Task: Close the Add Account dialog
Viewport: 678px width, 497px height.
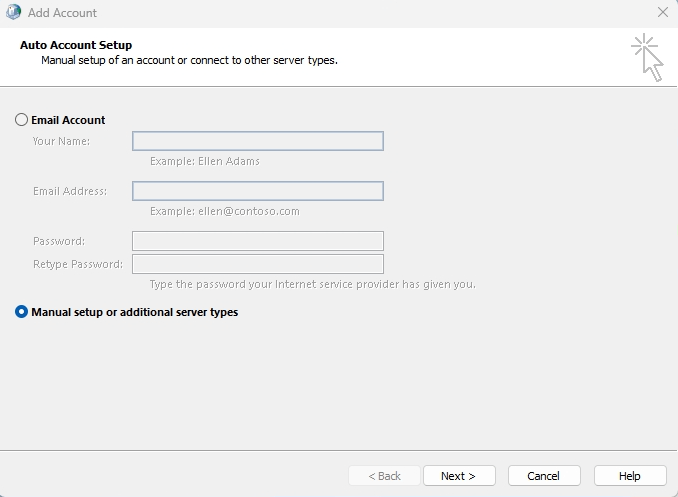Action: 662,13
